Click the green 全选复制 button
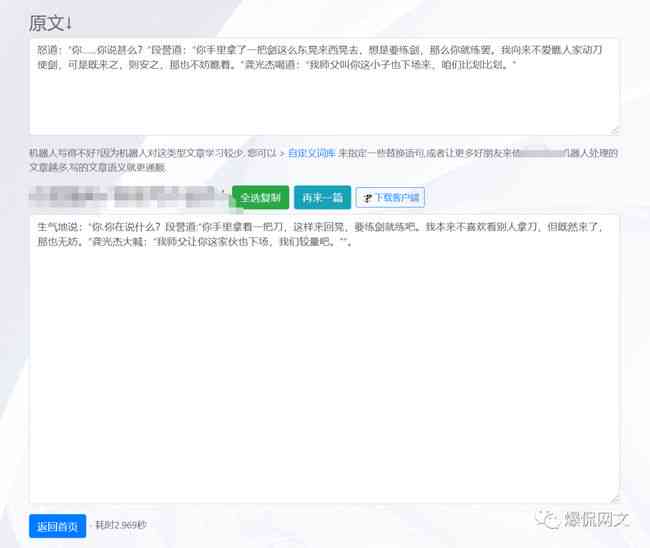The image size is (650, 548). [x=260, y=198]
